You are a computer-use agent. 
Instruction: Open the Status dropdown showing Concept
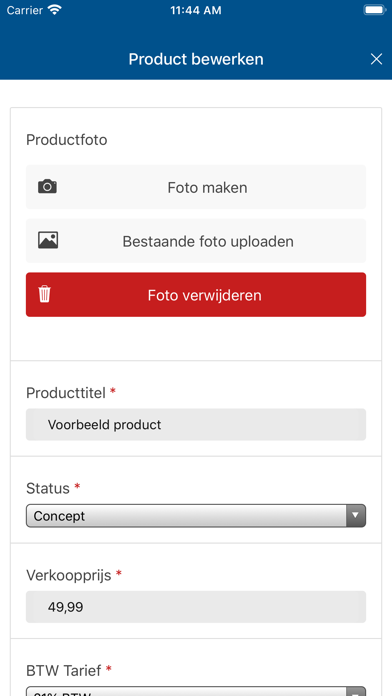pyautogui.click(x=196, y=516)
